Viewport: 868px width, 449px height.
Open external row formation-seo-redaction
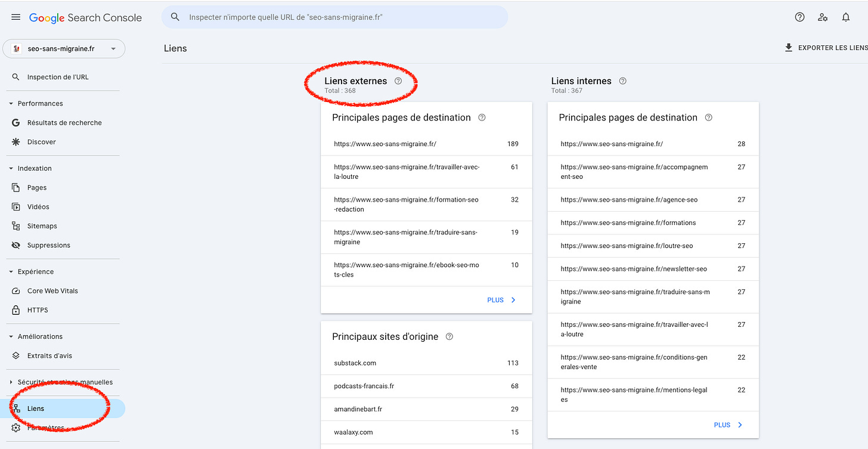coord(426,205)
